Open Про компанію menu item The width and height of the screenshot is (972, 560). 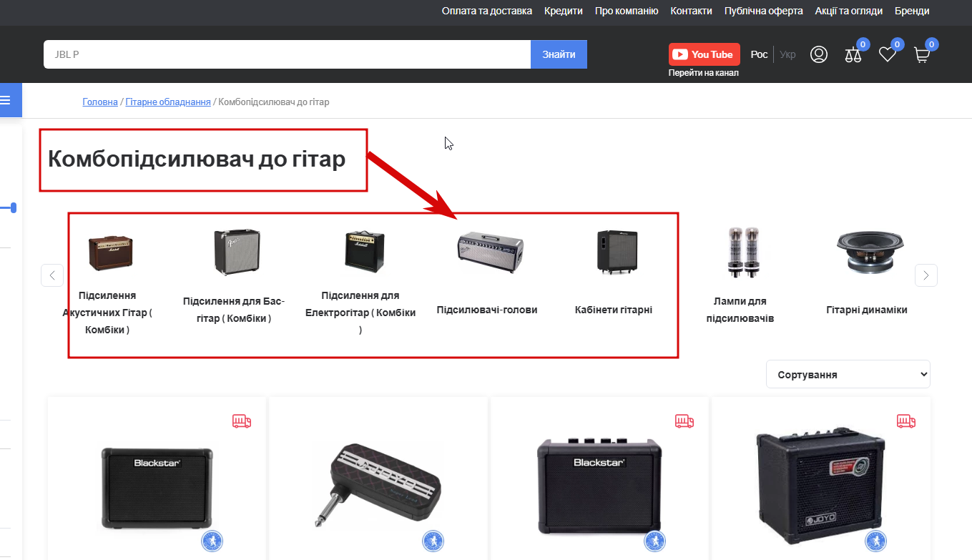pyautogui.click(x=627, y=11)
